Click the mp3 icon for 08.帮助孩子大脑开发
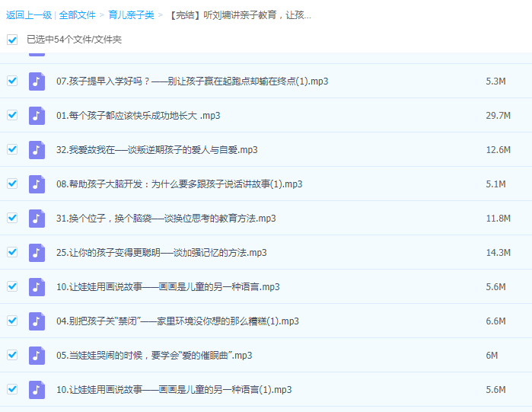Screen dimensions: 532x412 (37, 184)
